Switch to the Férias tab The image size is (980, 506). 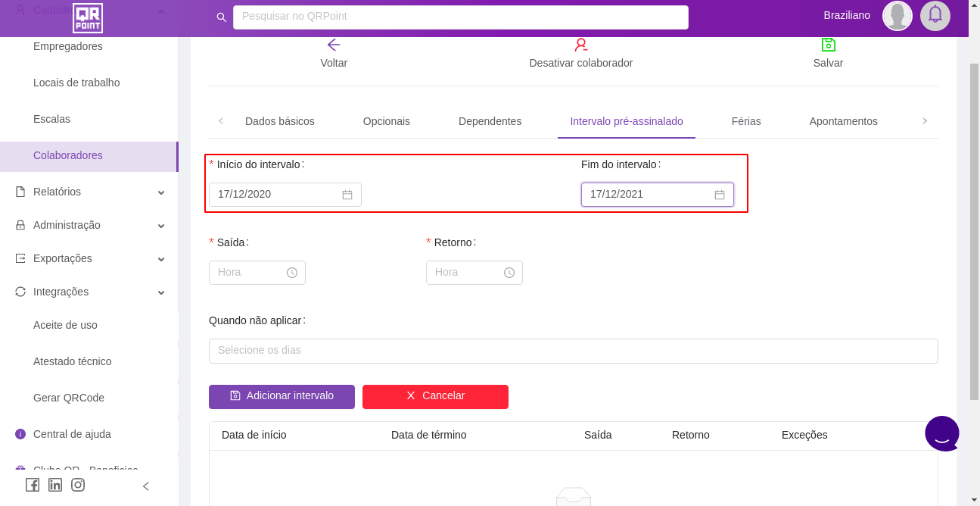point(746,121)
